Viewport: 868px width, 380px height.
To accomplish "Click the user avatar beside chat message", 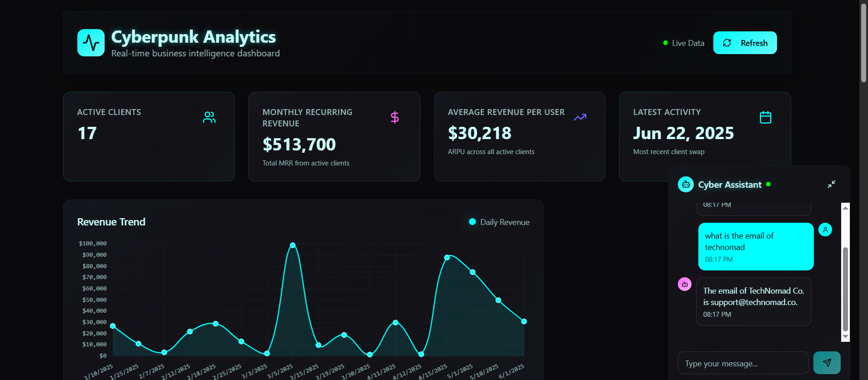I will pos(825,230).
